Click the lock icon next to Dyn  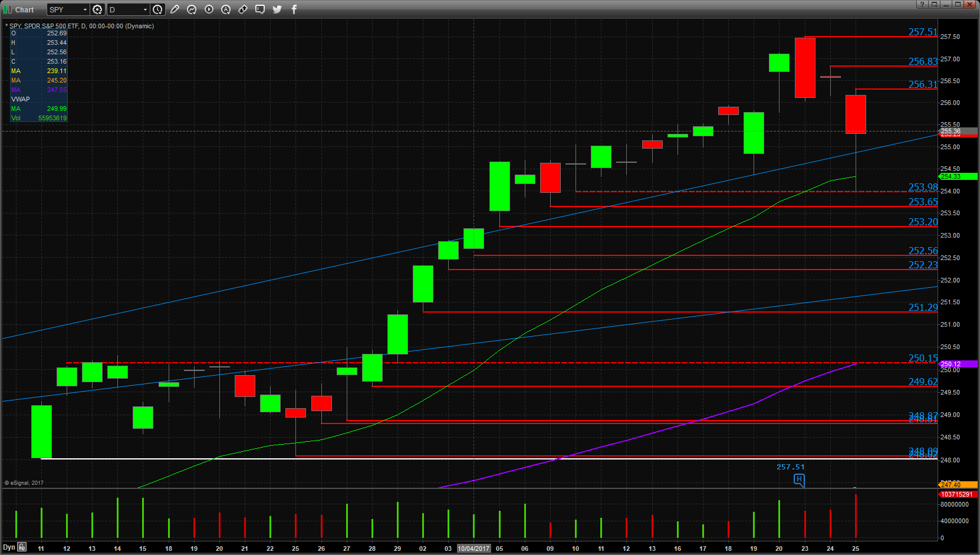22,547
